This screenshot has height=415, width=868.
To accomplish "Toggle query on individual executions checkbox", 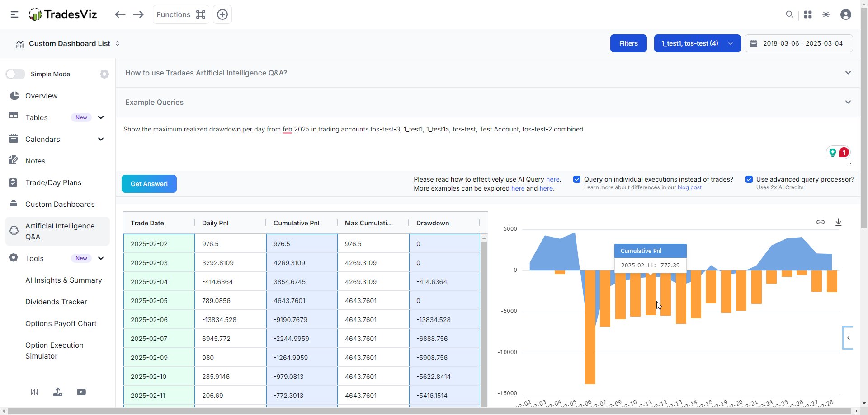I will [577, 179].
